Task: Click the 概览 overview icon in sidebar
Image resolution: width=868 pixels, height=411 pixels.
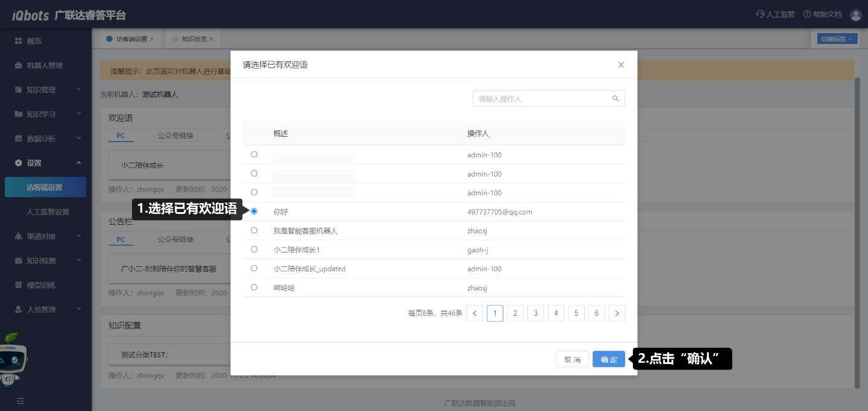Action: coord(18,41)
